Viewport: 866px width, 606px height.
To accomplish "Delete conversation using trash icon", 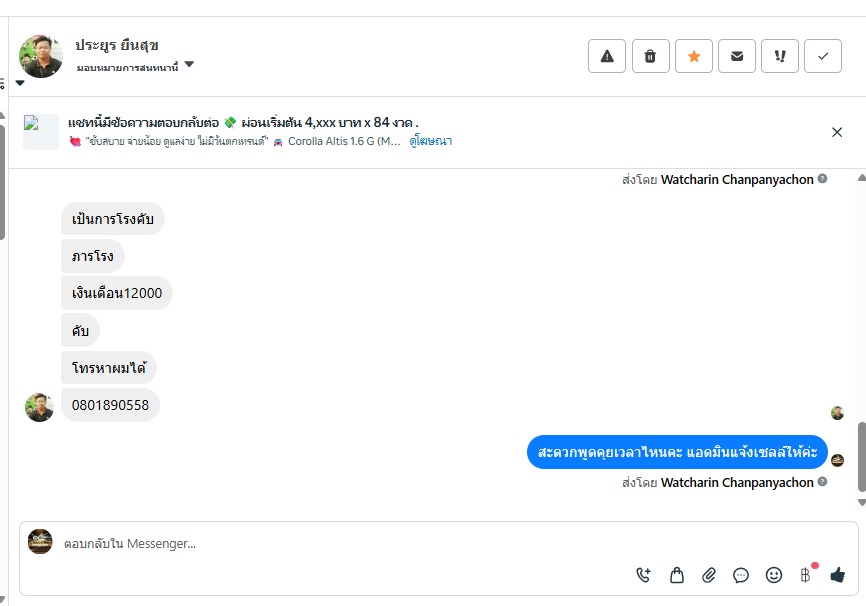I will 650,56.
